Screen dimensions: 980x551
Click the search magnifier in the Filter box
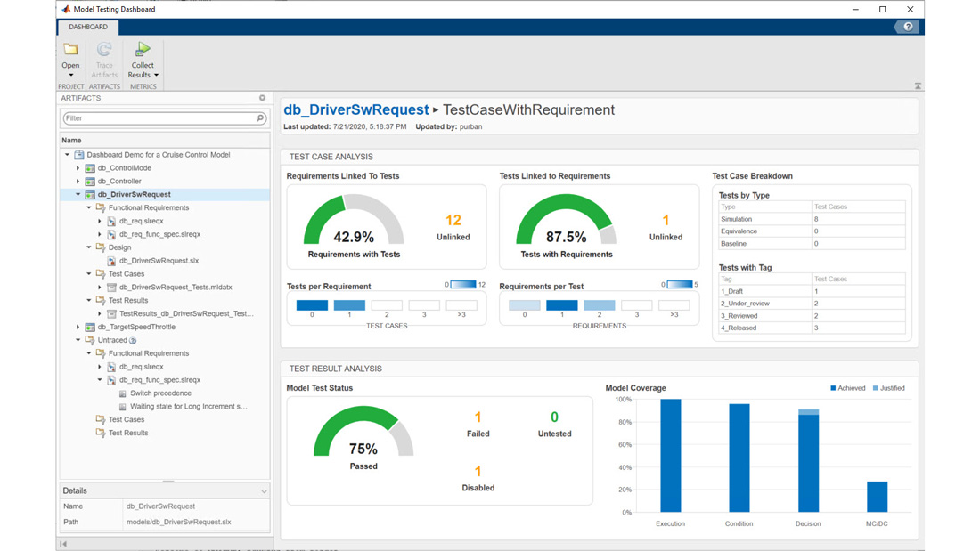260,118
